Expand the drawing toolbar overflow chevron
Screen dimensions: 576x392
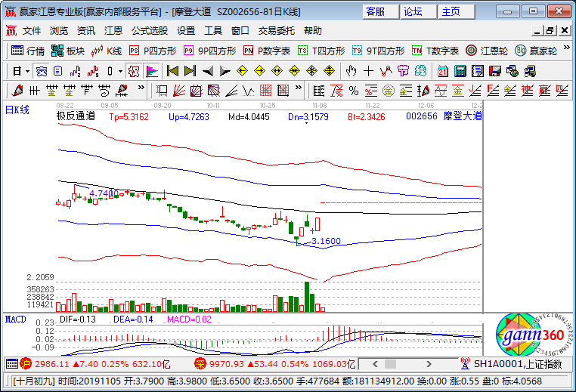141,88
